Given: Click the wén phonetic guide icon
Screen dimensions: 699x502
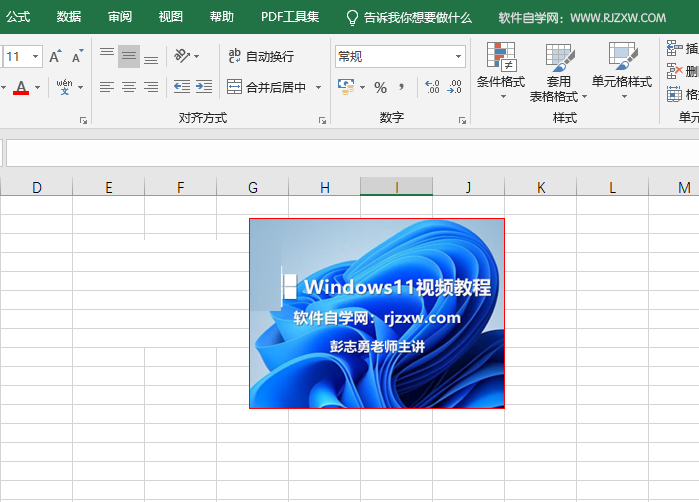Looking at the screenshot, I should (64, 86).
